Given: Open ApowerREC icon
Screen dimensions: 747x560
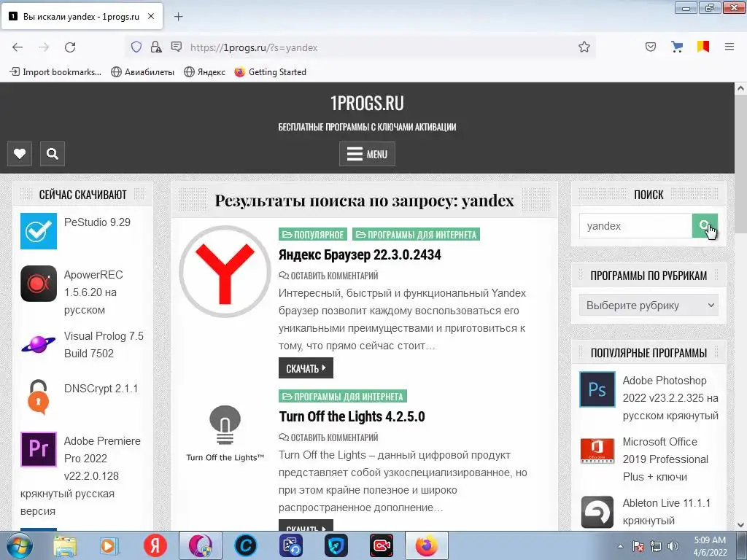Looking at the screenshot, I should (x=39, y=284).
